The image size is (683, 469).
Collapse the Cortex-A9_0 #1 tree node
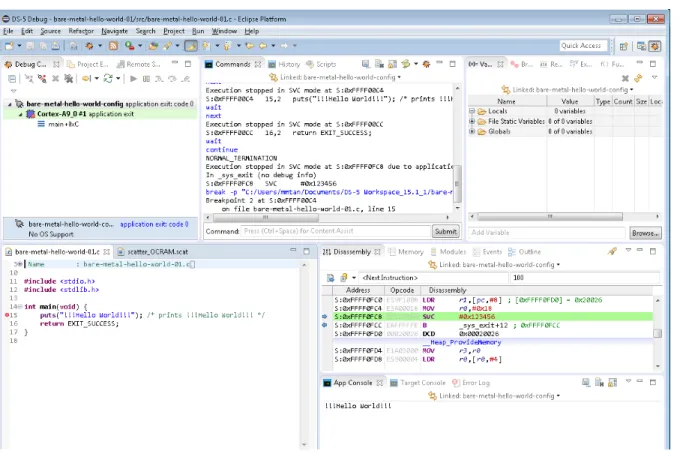20,114
